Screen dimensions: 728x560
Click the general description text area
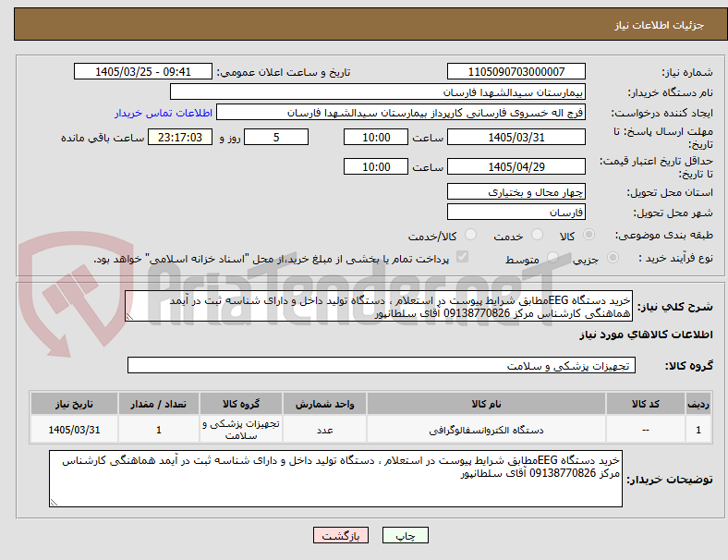pos(379,306)
